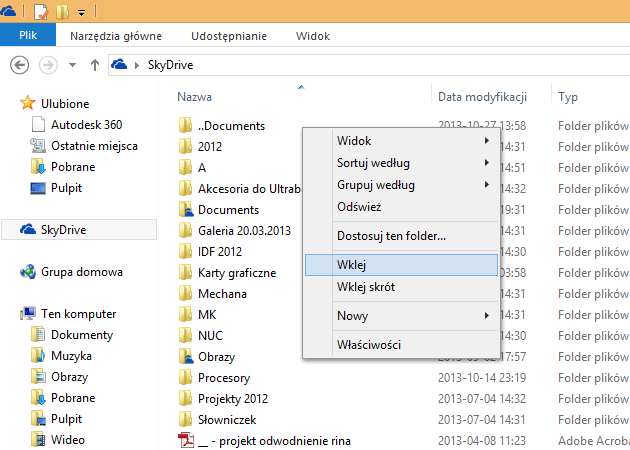Image resolution: width=630 pixels, height=450 pixels.
Task: Select the ..Documents folder
Action: (x=231, y=126)
